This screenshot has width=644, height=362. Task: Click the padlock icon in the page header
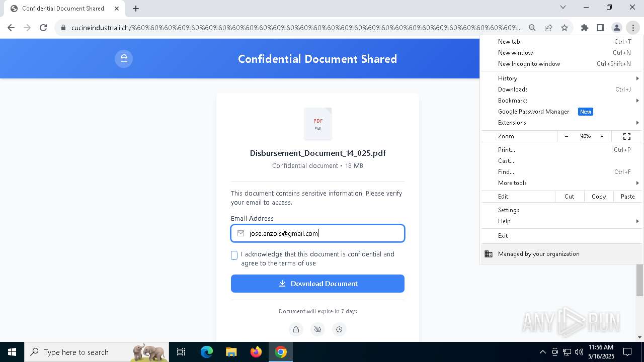[124, 59]
